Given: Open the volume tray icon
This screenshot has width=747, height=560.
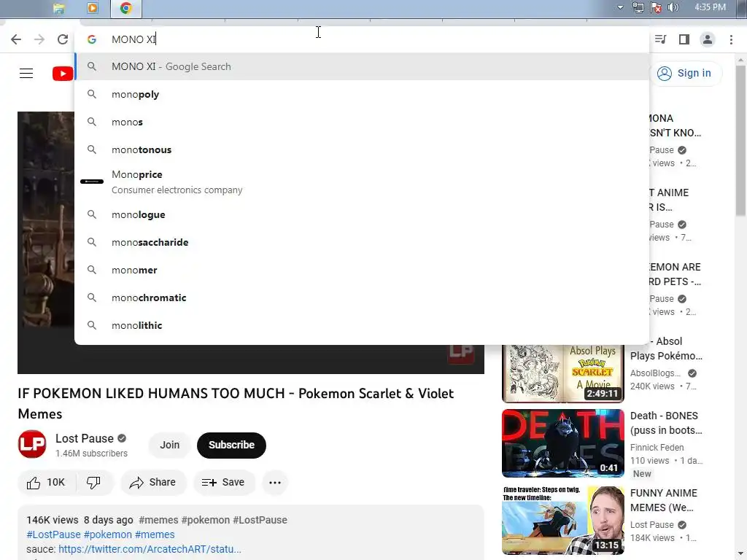Looking at the screenshot, I should coord(673,7).
